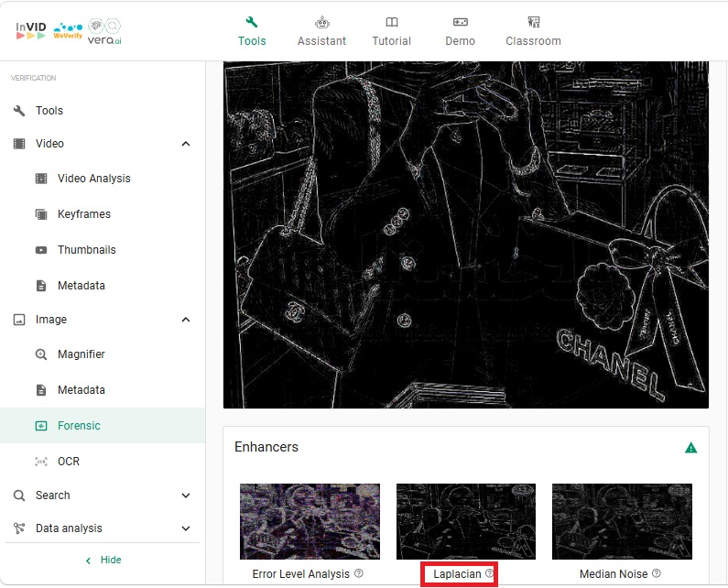
Task: Click Metadata label under Video section
Action: click(x=81, y=286)
